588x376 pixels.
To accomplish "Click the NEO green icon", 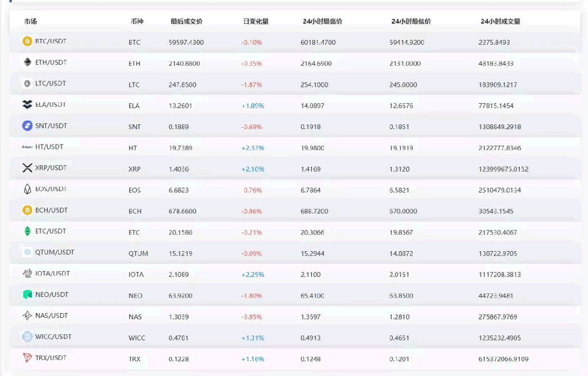I will (x=27, y=295).
